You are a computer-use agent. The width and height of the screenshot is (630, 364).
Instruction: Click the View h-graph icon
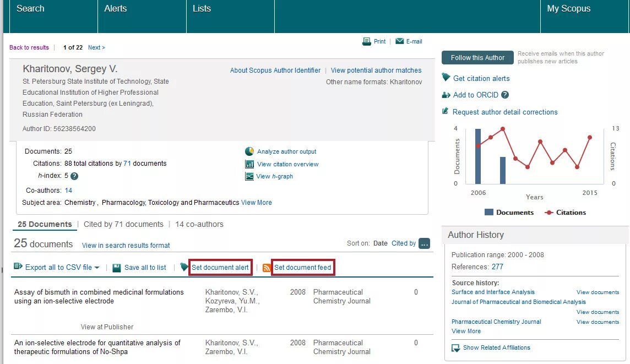point(249,176)
